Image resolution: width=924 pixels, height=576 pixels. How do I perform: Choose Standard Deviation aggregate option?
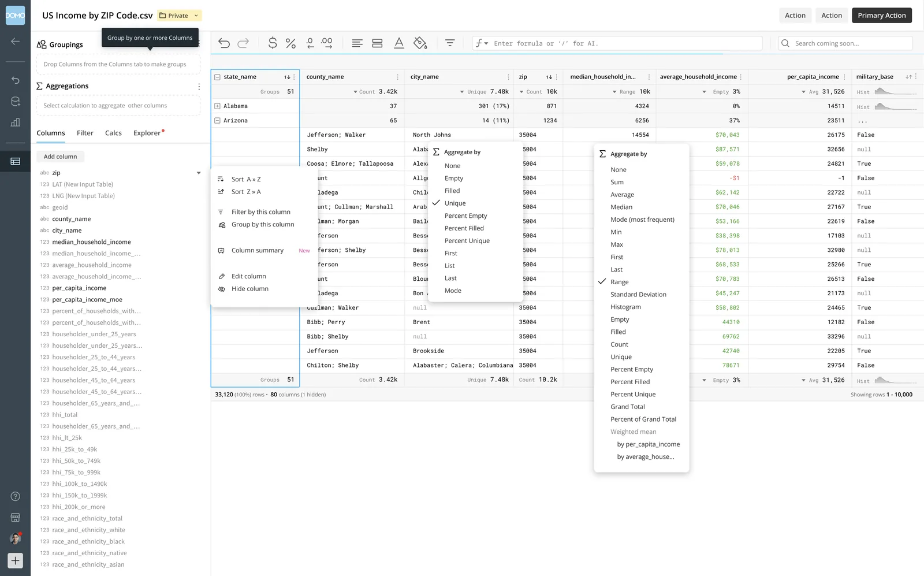638,295
